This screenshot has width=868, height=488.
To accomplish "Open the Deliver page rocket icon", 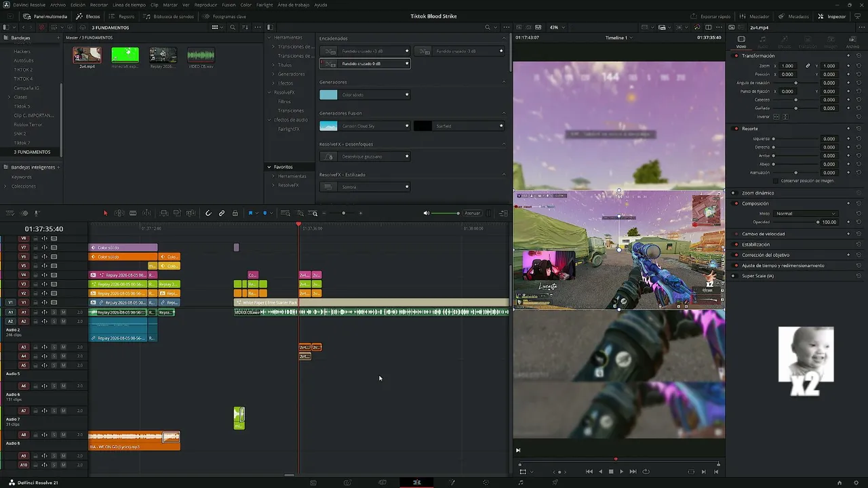I will 555,483.
